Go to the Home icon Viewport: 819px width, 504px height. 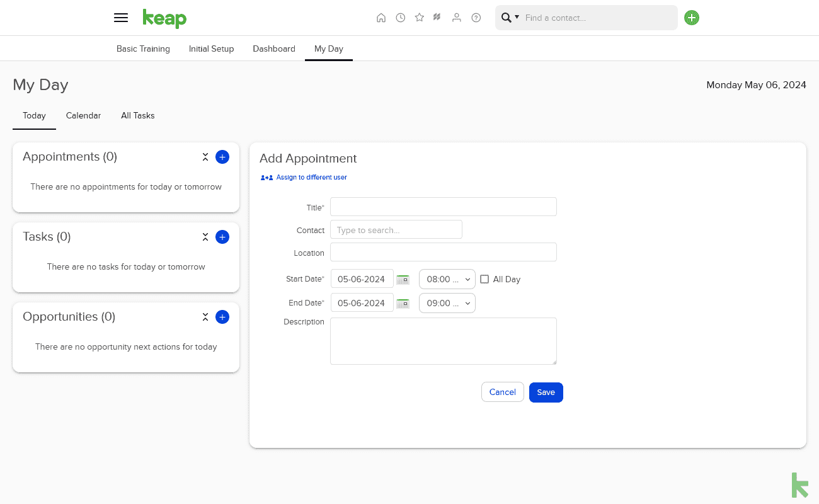(381, 18)
